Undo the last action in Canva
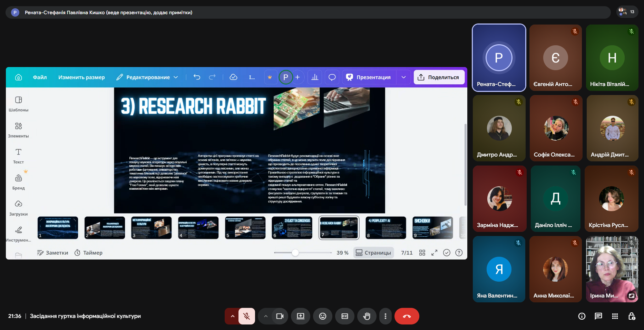The width and height of the screenshot is (644, 330). click(x=197, y=77)
